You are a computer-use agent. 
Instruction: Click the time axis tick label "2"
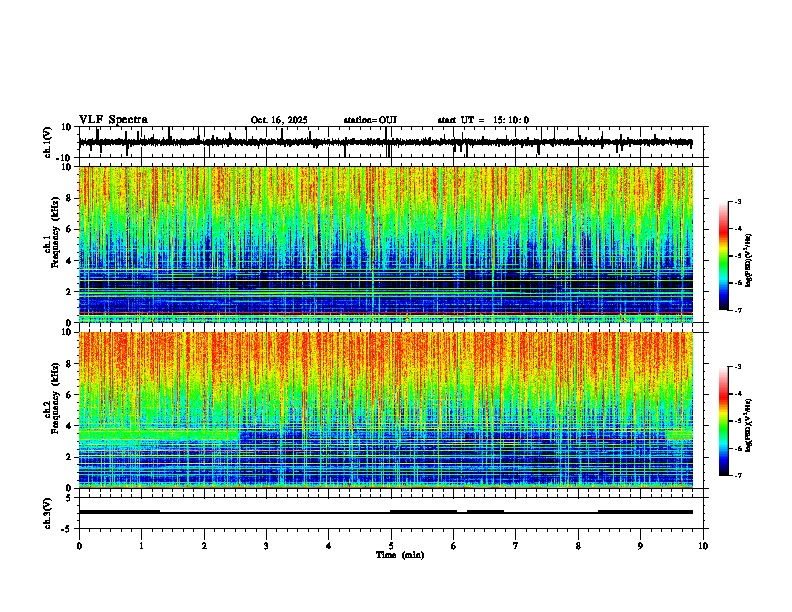(204, 546)
